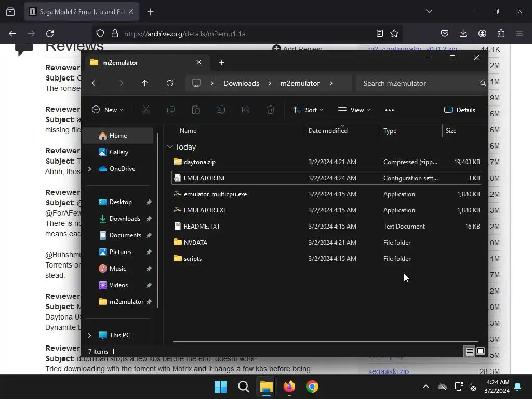Viewport: 532px width, 399px height.
Task: Click the Rename icon in Explorer toolbar
Action: click(221, 110)
